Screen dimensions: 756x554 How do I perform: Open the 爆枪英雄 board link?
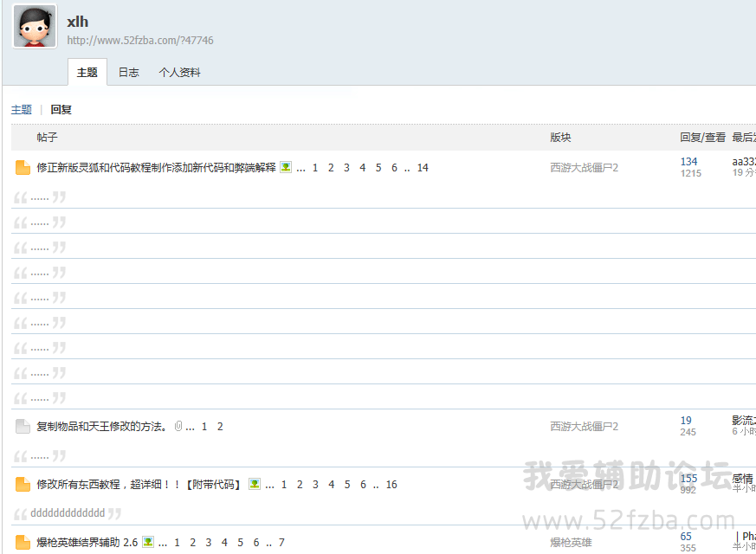(571, 543)
